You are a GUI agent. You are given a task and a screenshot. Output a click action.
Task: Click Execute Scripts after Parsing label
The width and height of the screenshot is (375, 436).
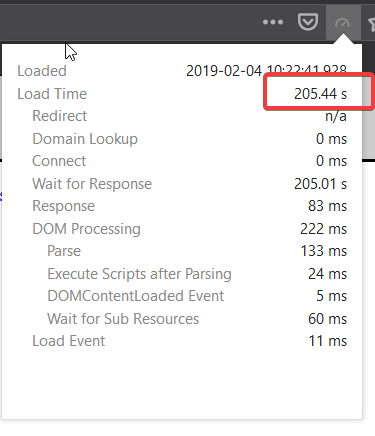pyautogui.click(x=139, y=274)
